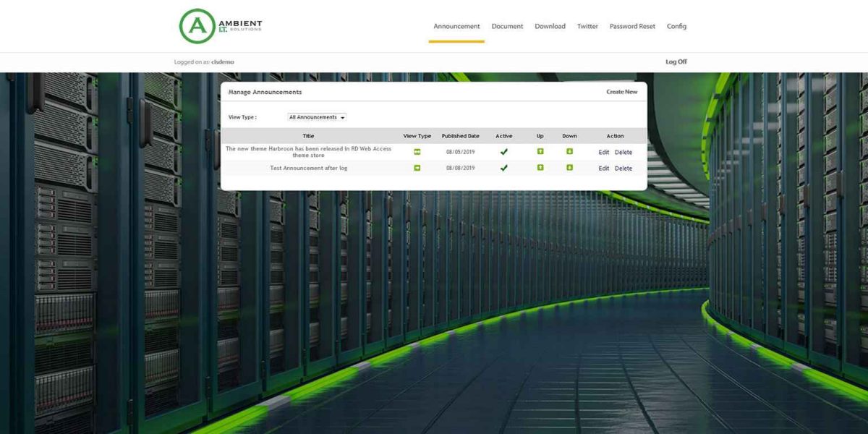Edit the Harbroon theme announcement
This screenshot has width=868, height=434.
[x=603, y=152]
